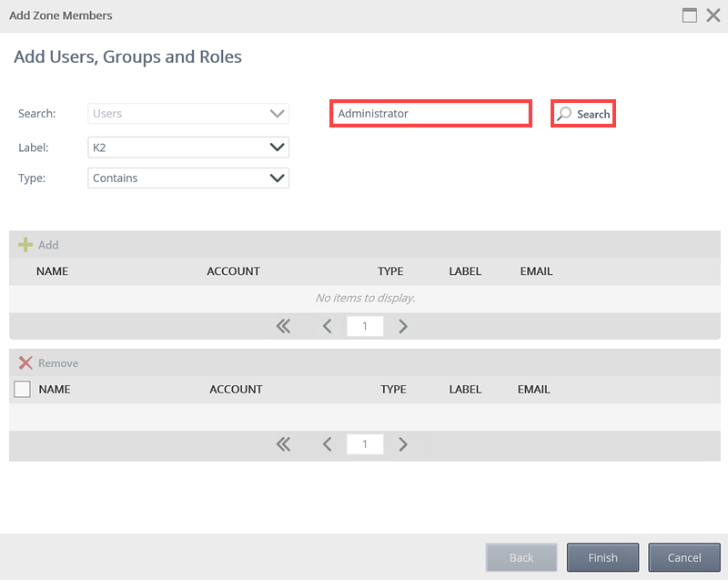728x580 pixels.
Task: Go to previous page in lower grid
Action: (x=328, y=444)
